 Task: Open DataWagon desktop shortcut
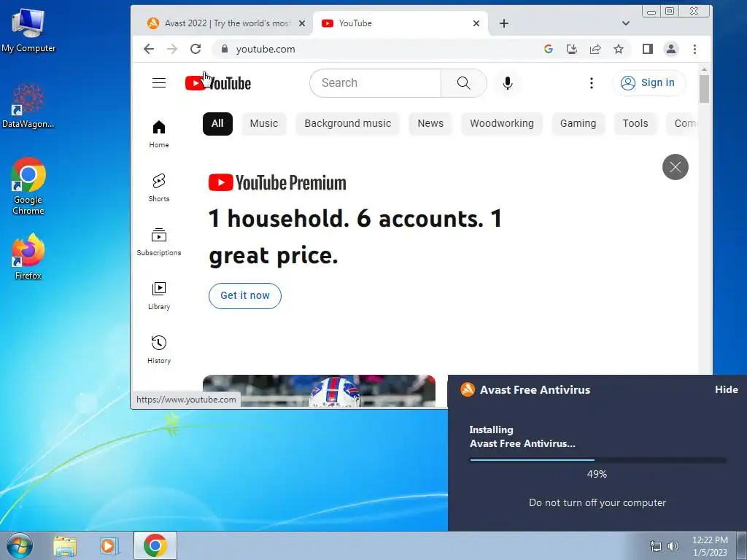click(x=28, y=106)
